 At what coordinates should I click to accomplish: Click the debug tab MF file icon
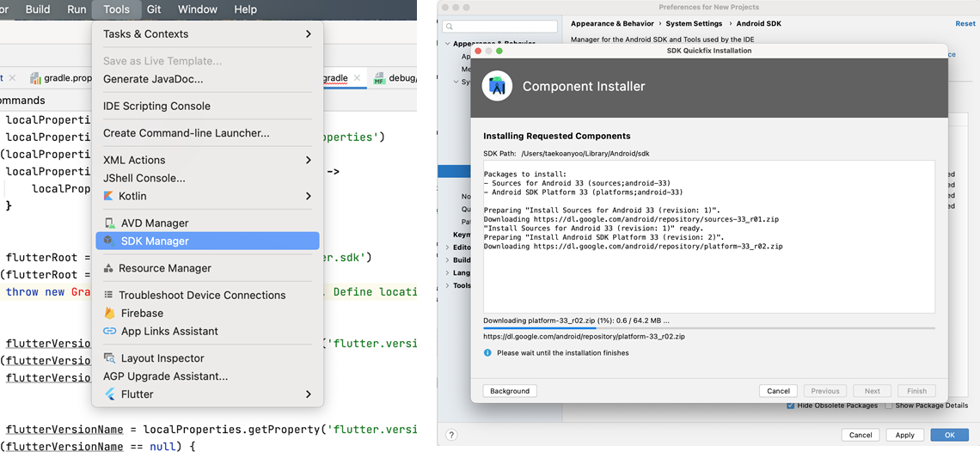pyautogui.click(x=379, y=79)
